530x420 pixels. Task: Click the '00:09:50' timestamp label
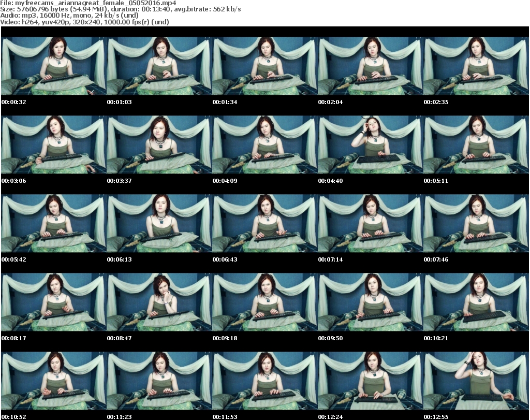(x=330, y=338)
